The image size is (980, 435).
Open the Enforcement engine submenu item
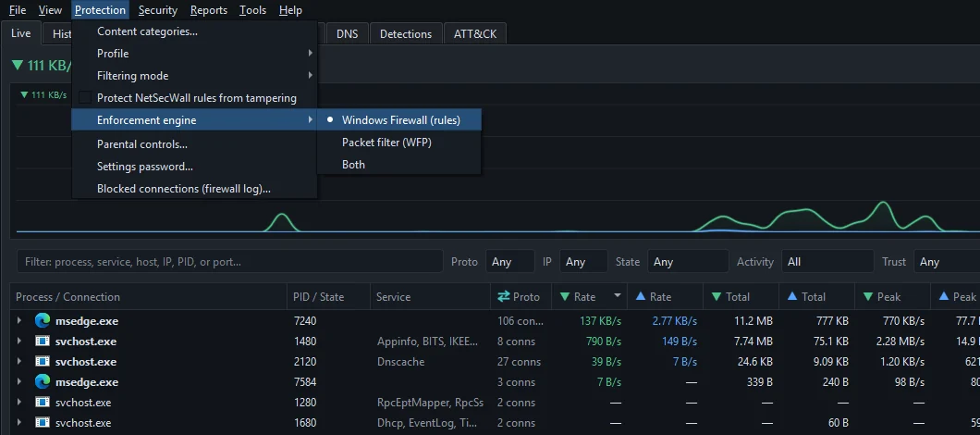194,120
